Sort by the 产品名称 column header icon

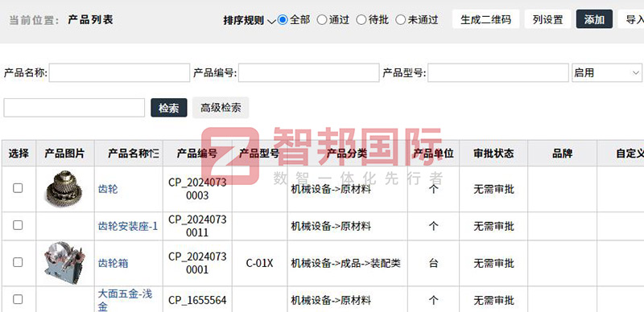point(155,154)
